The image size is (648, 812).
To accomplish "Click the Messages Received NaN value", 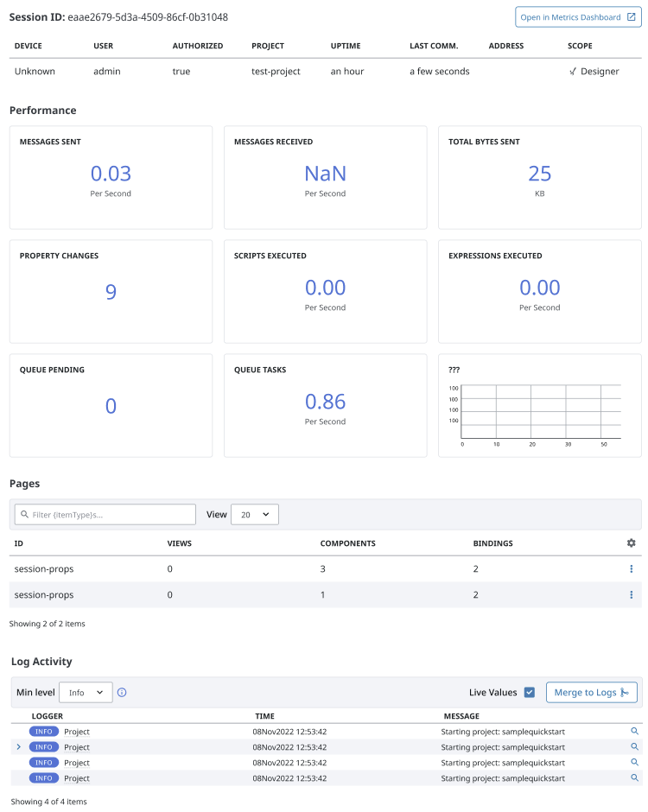I will click(325, 174).
